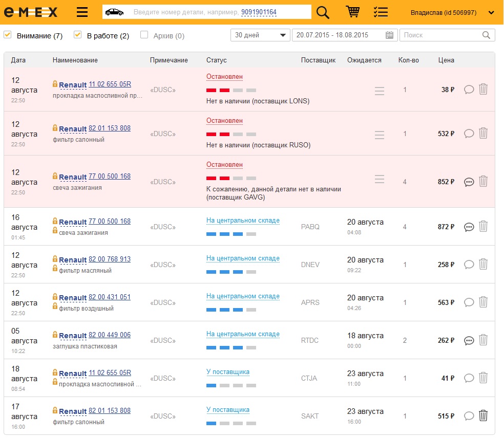The width and height of the screenshot is (504, 439).
Task: Click the Поиск orders search field
Action: 440,35
